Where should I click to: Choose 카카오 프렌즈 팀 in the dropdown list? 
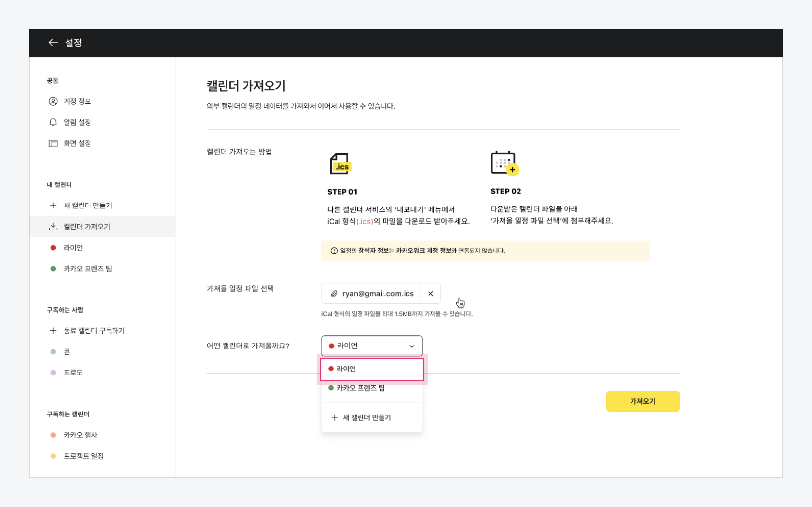(x=361, y=388)
